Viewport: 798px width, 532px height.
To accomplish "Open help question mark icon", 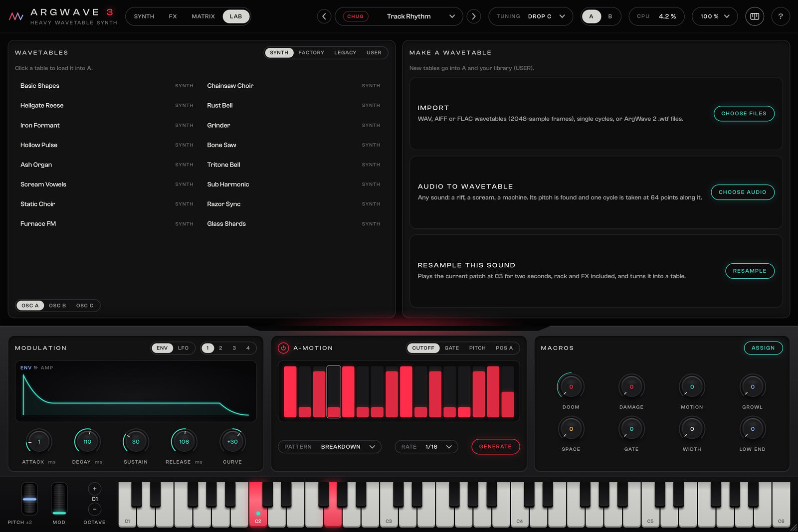I will tap(781, 16).
